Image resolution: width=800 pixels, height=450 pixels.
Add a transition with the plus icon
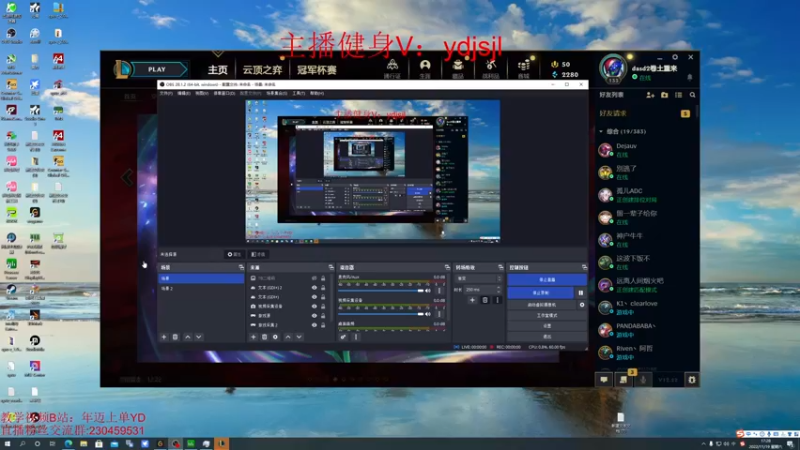tap(472, 300)
